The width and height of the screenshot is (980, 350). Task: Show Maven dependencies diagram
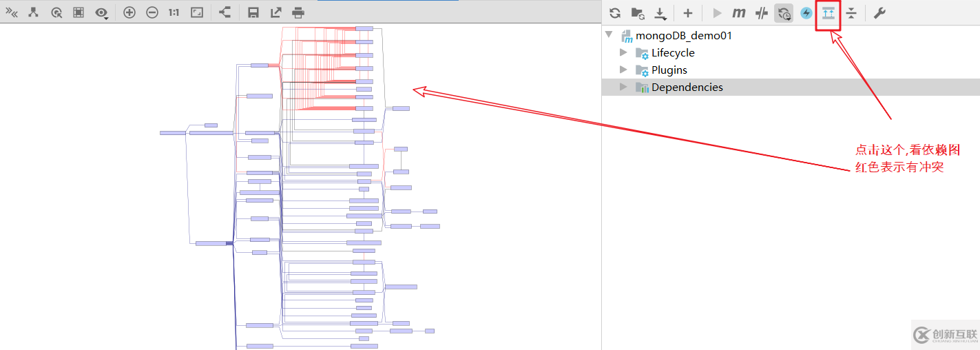pos(828,13)
